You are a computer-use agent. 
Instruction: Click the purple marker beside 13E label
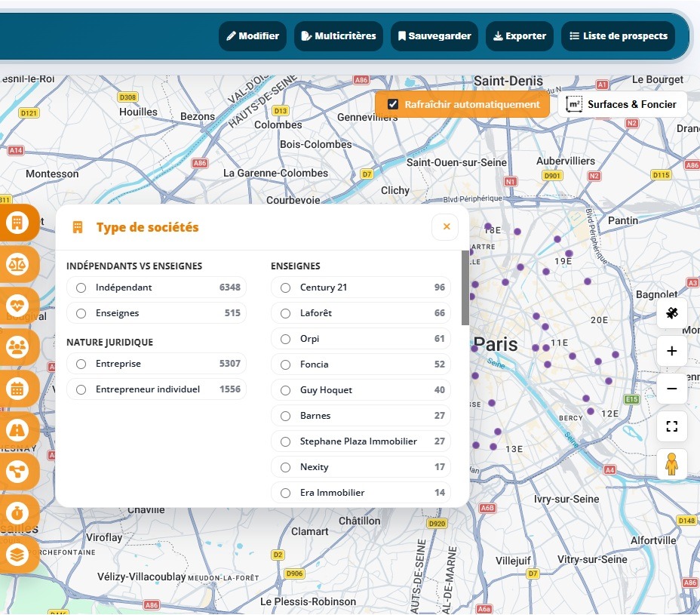pyautogui.click(x=493, y=447)
